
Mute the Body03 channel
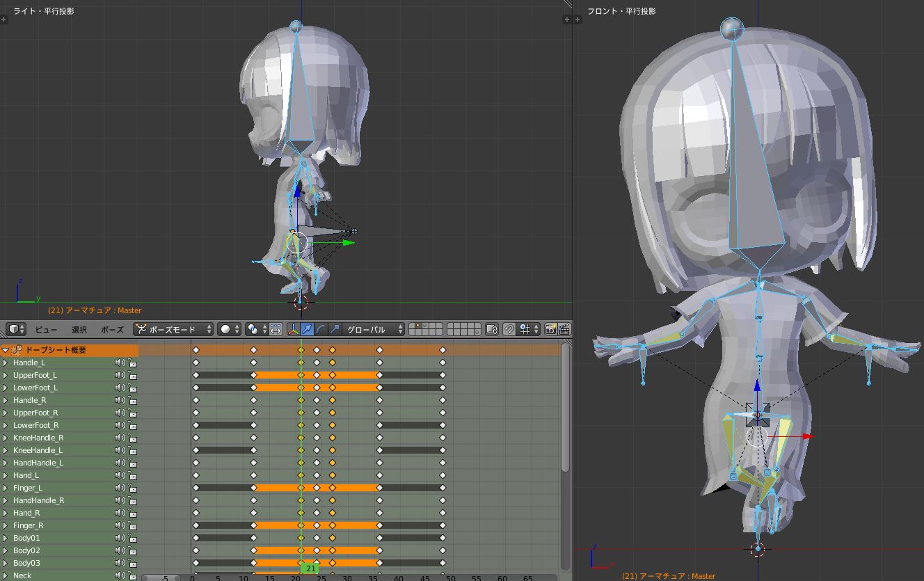[120, 563]
